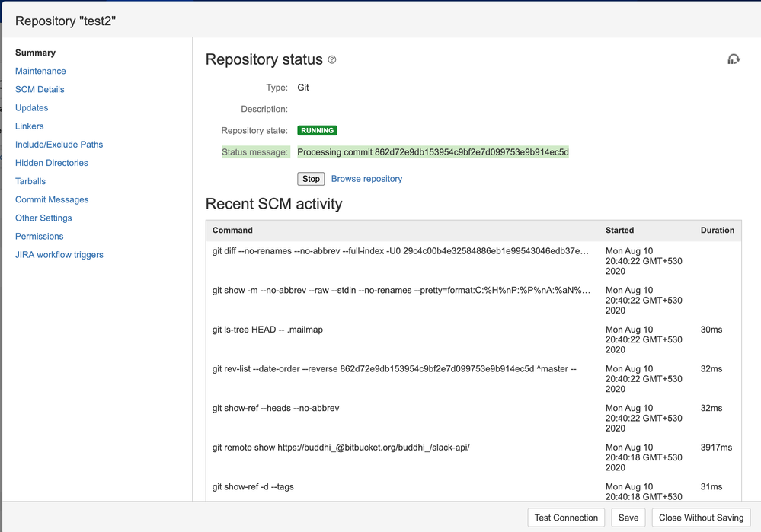
Task: Select the git rev-list --date-order command
Action: coord(394,369)
